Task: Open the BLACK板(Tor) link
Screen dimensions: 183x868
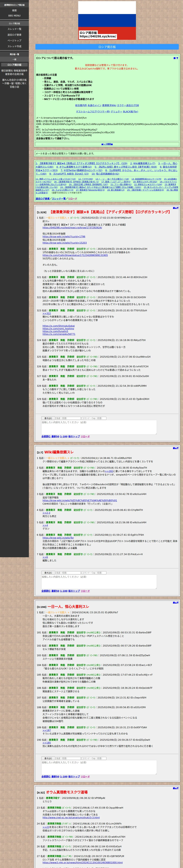Action: click(x=130, y=112)
